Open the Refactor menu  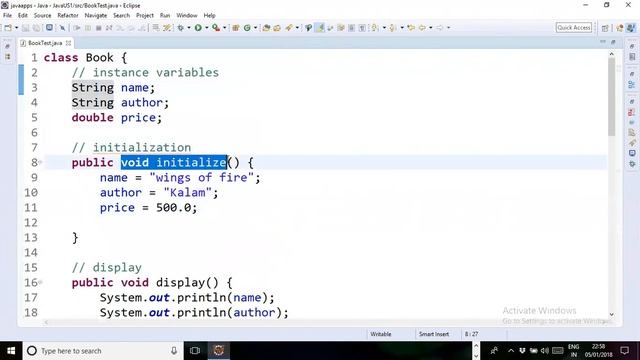(68, 16)
